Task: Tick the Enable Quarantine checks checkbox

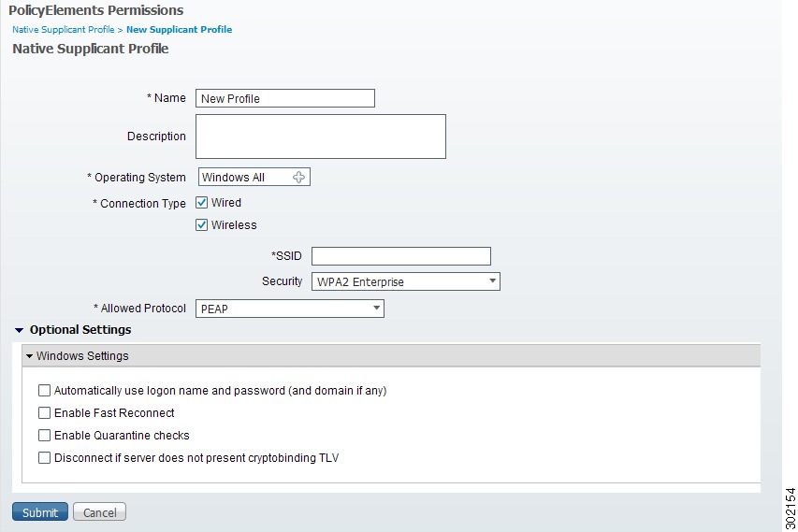Action: [x=44, y=435]
